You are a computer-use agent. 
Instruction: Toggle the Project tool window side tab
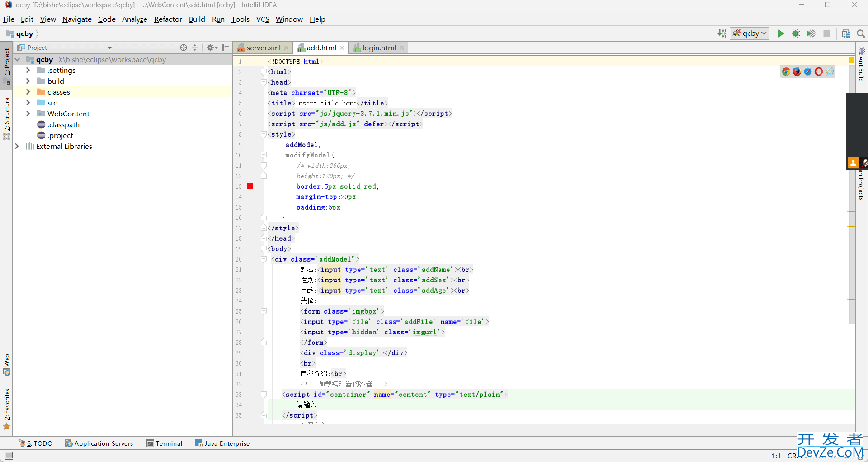click(x=7, y=63)
